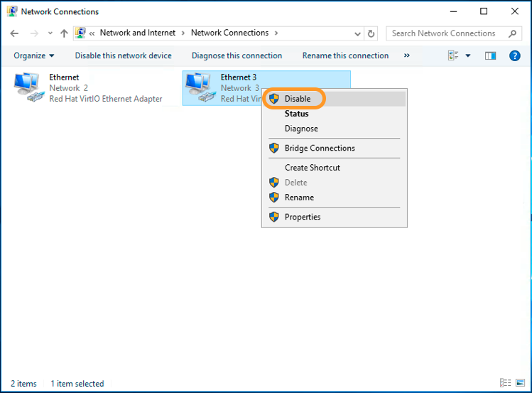Screen dimensions: 532x393
Task: Click the Help question mark icon
Action: (515, 55)
